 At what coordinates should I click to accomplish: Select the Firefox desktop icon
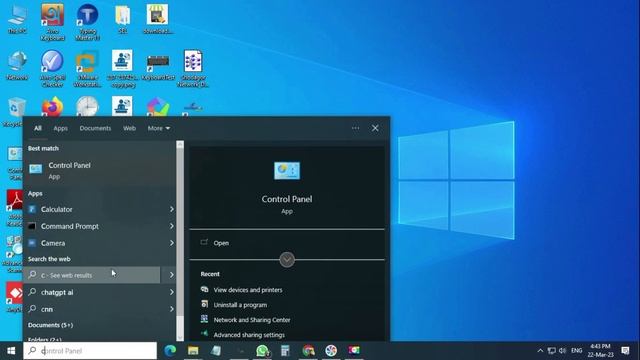coord(52,107)
